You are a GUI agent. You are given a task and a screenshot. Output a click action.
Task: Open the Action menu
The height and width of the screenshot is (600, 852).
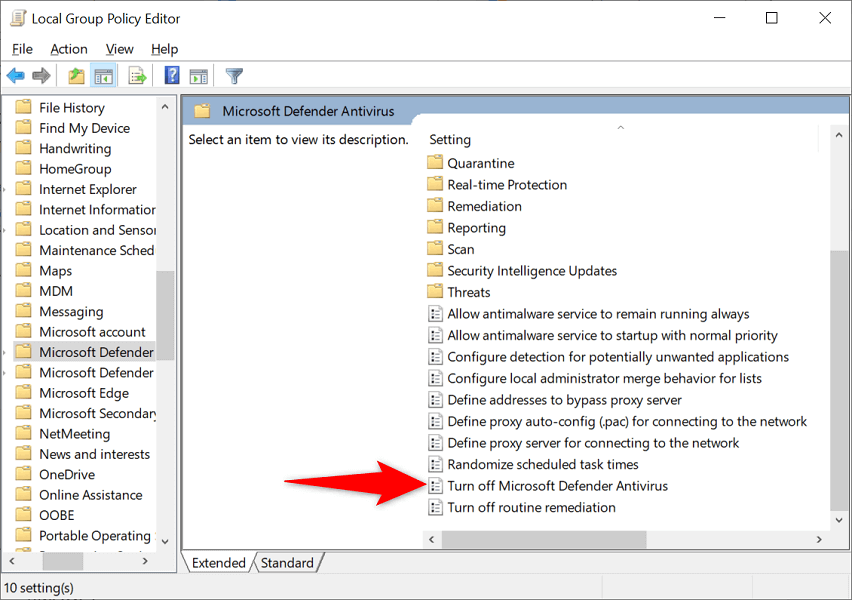coord(68,49)
